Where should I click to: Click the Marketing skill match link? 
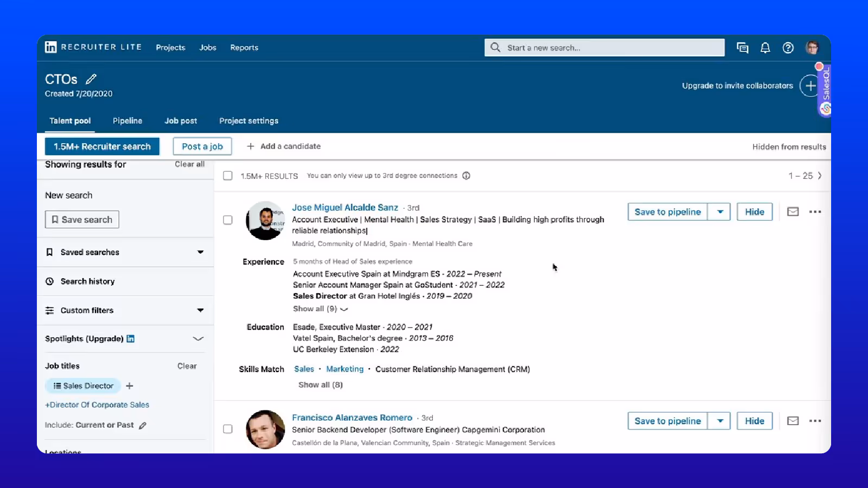tap(345, 369)
